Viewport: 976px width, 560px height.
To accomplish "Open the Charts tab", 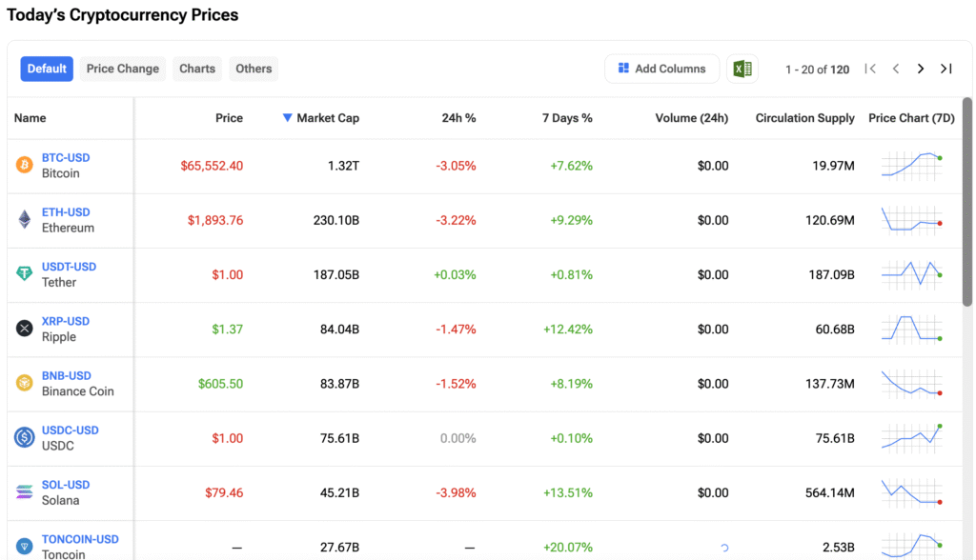I will [197, 69].
